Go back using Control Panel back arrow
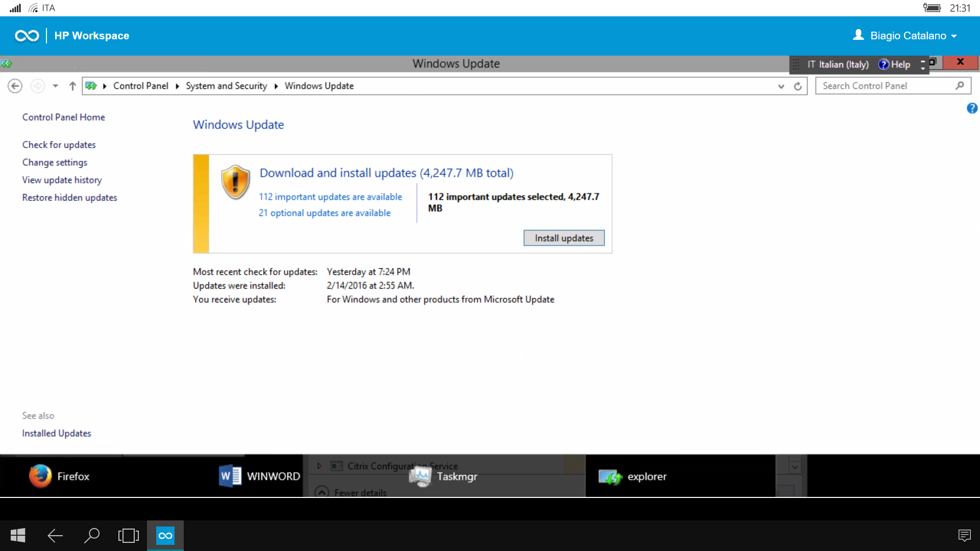 pyautogui.click(x=15, y=86)
